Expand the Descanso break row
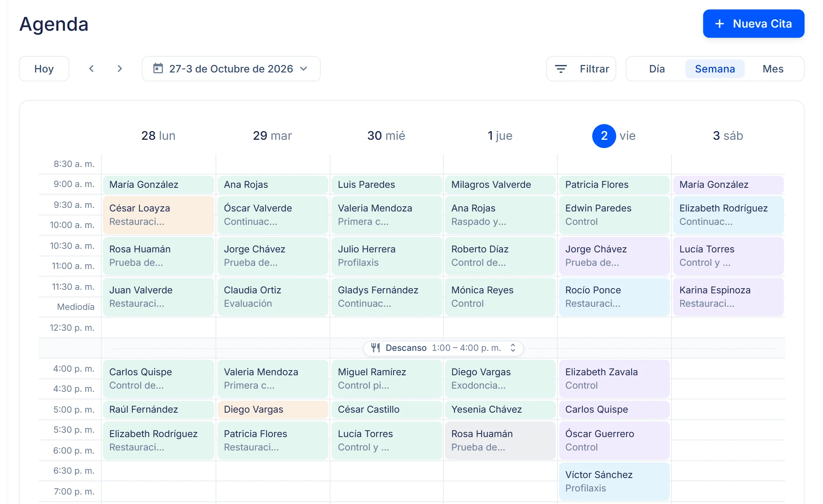The width and height of the screenshot is (823, 504). (x=513, y=348)
